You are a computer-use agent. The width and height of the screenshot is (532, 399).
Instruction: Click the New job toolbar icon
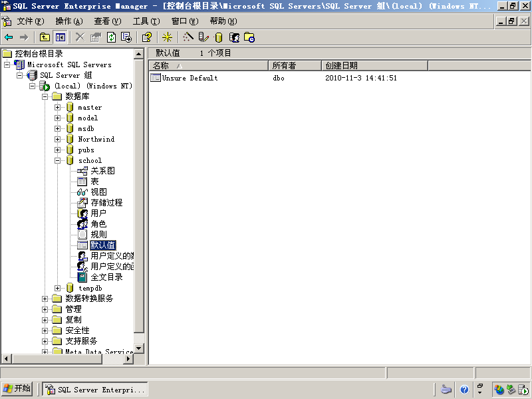click(249, 37)
